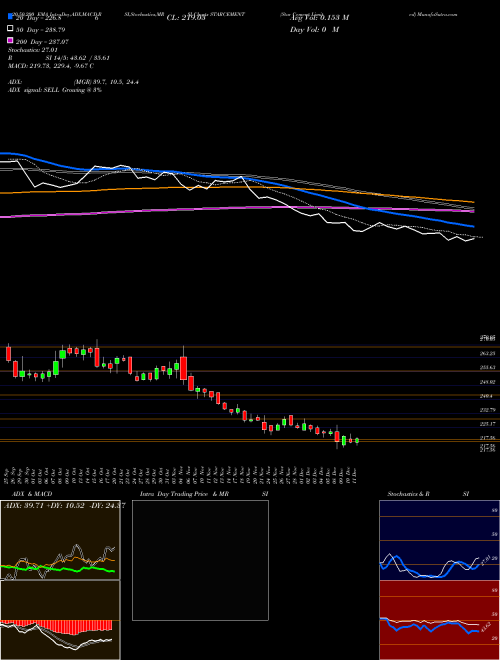Click the first red candlestick at chart start

point(8,354)
